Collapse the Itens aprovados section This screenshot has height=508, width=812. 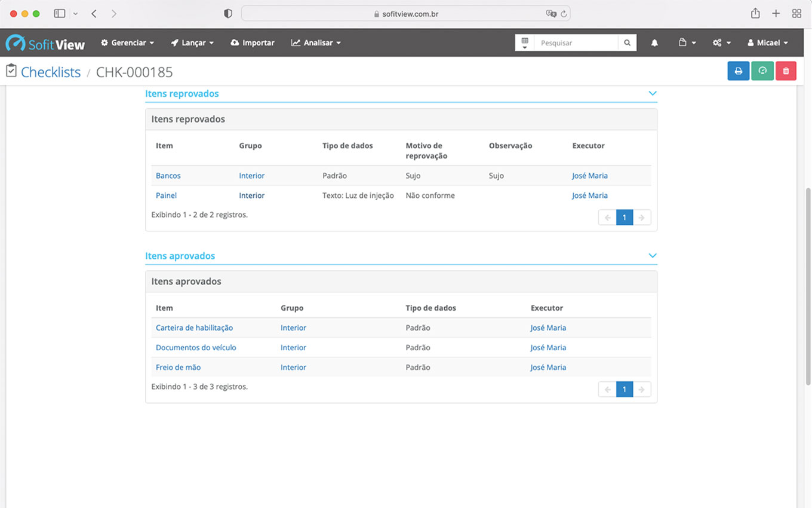coord(652,256)
